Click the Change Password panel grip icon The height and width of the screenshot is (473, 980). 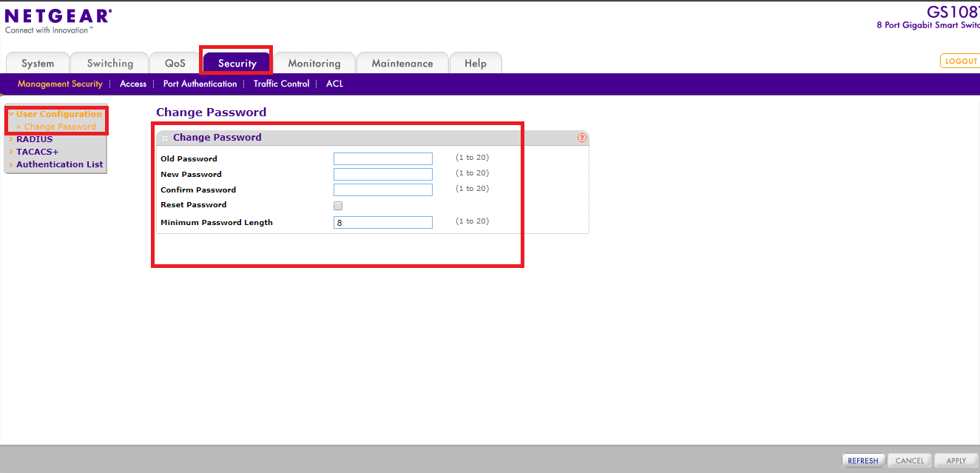(165, 138)
